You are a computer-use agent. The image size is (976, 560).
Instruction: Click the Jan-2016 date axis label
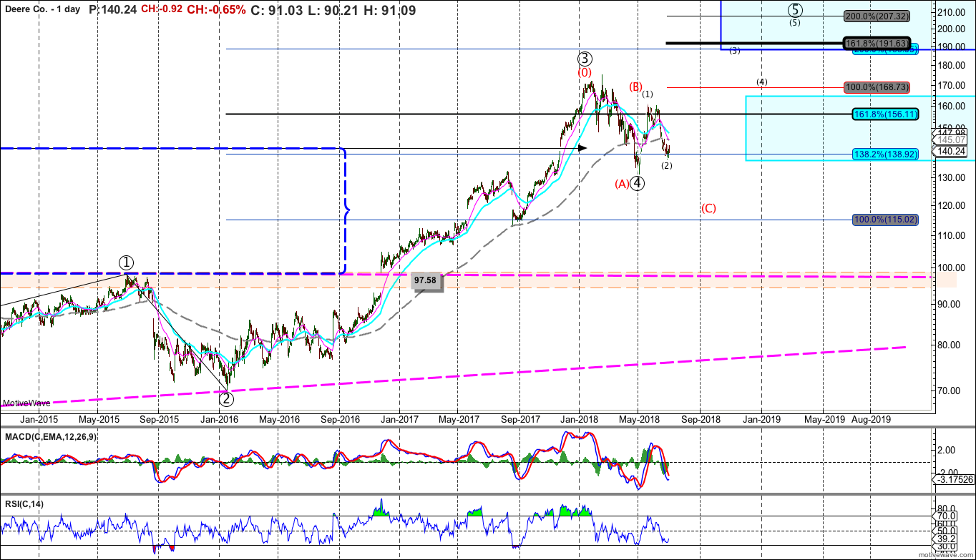point(219,420)
